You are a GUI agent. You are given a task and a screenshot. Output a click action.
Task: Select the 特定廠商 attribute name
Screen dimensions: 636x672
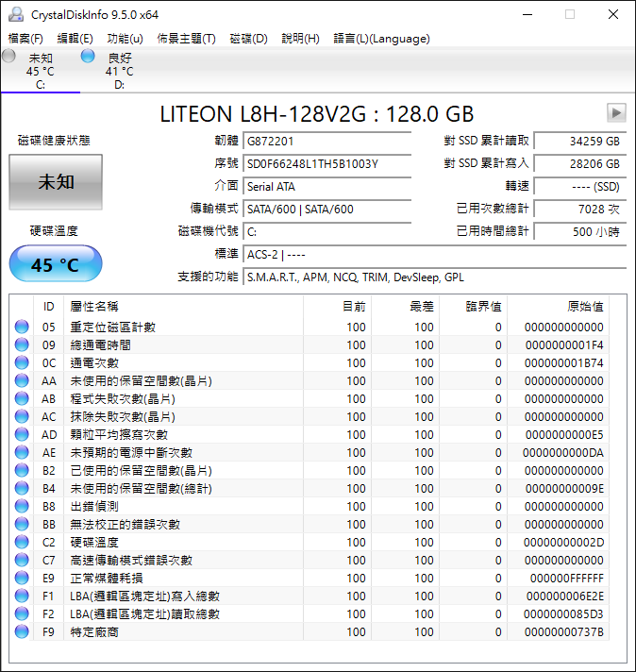coord(94,632)
